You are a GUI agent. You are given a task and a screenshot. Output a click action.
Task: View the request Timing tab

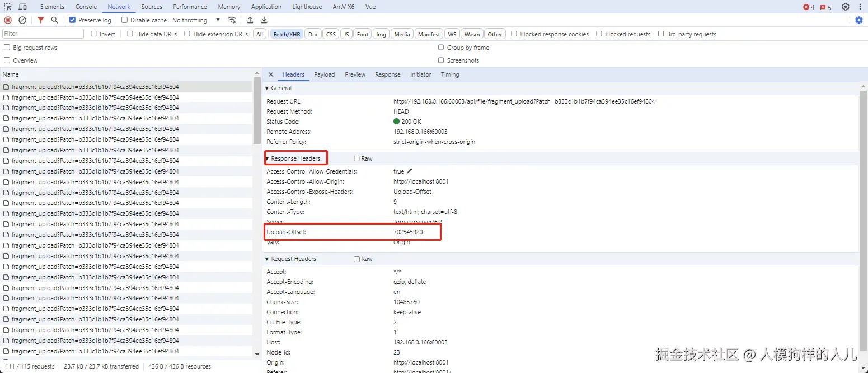tap(450, 74)
